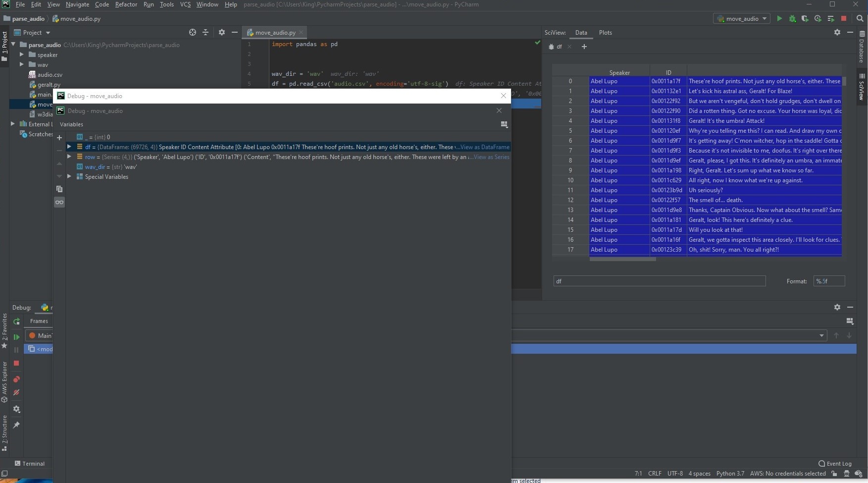Pin the debug tab
This screenshot has width=868, height=483.
(16, 425)
